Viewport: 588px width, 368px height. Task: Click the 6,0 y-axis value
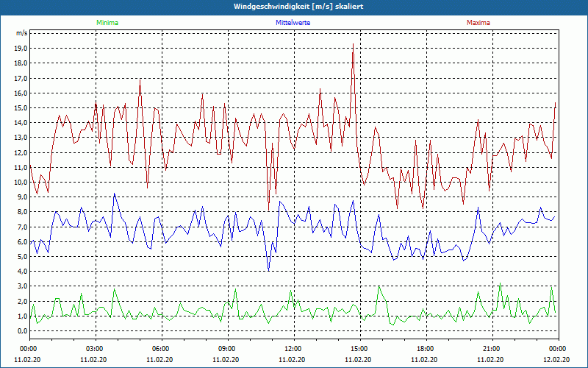point(23,241)
